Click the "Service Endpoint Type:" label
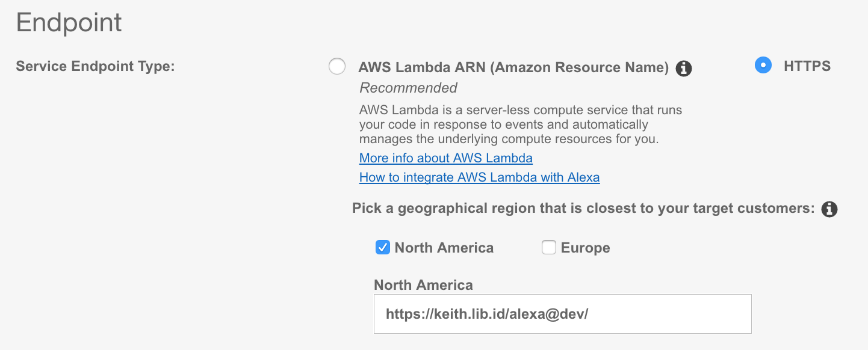 (x=95, y=66)
